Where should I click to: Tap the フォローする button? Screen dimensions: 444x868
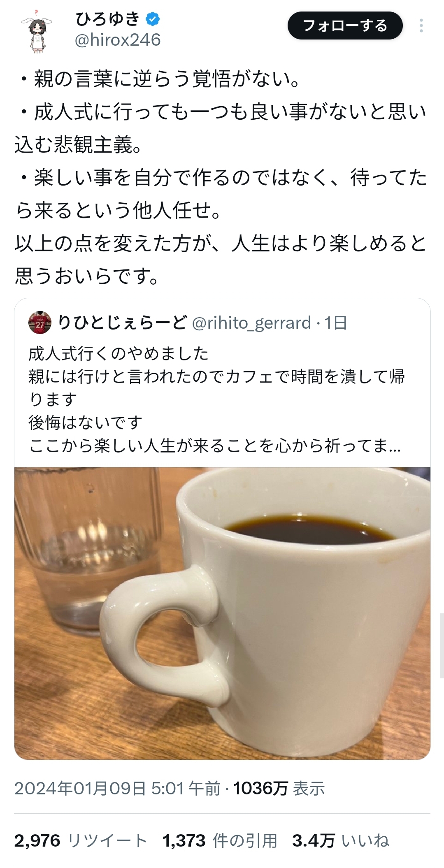point(345,26)
